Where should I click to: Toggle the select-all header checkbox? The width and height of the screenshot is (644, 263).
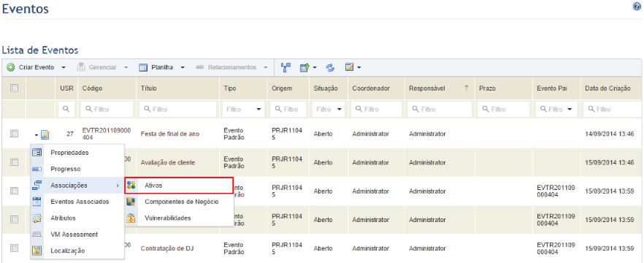(14, 88)
